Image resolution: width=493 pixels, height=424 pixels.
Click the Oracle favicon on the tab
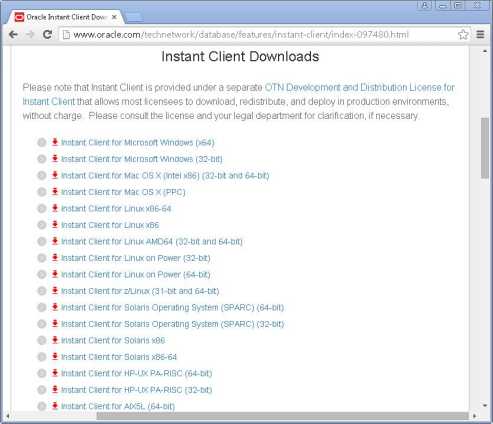pos(20,17)
